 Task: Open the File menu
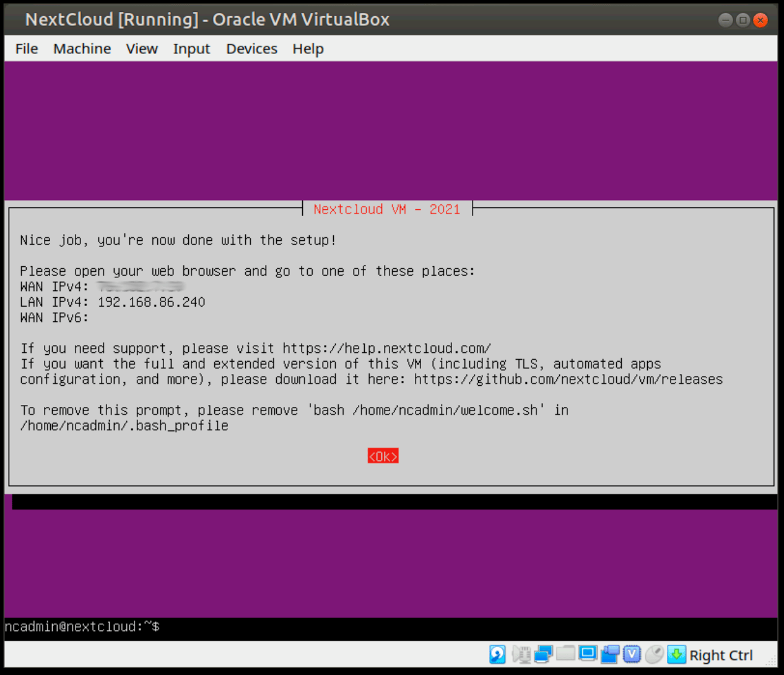pos(27,49)
